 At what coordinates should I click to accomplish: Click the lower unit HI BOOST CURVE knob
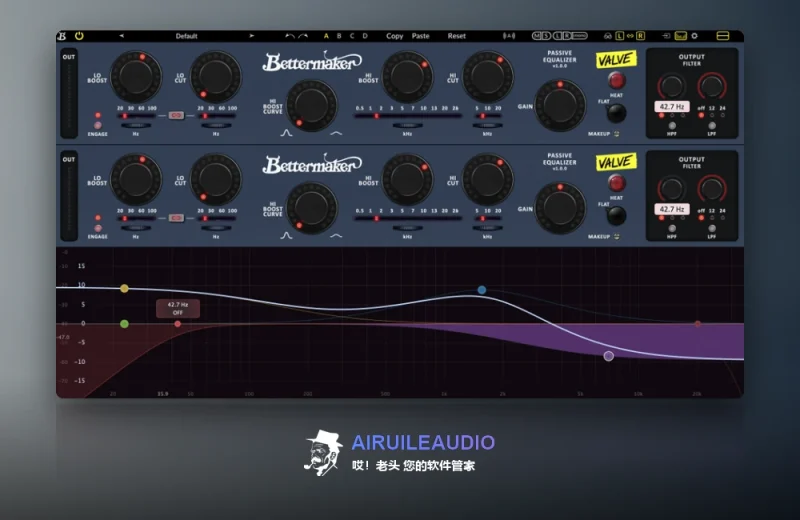pyautogui.click(x=311, y=208)
